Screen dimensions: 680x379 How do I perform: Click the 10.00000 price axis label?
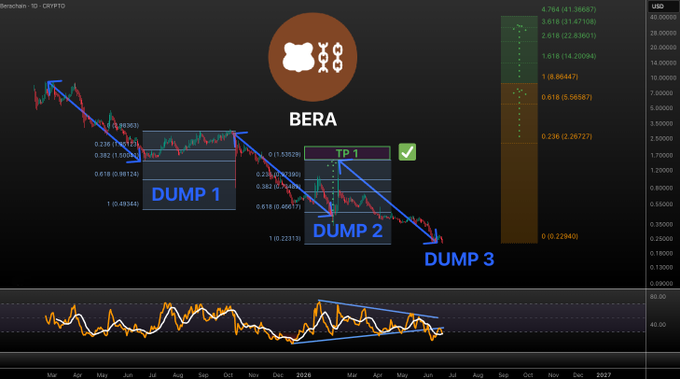coord(663,78)
